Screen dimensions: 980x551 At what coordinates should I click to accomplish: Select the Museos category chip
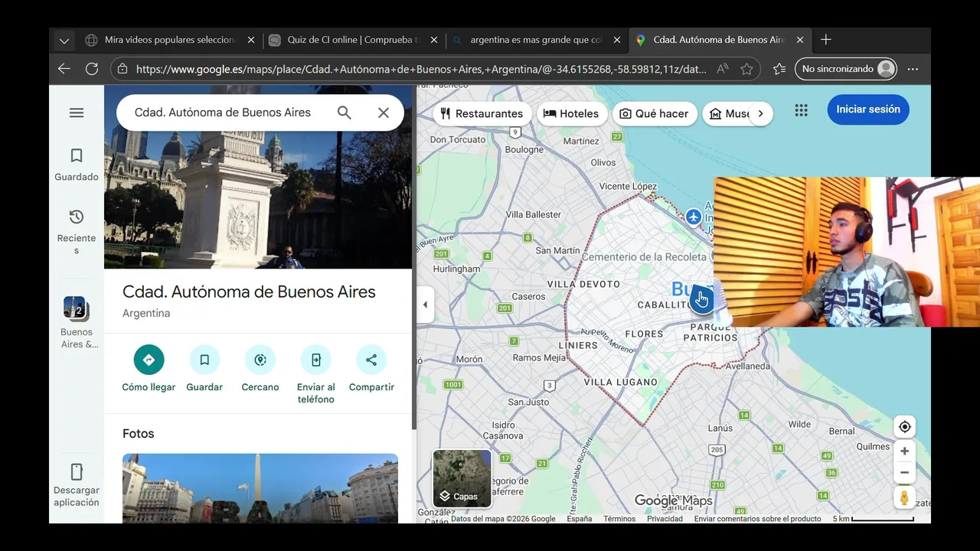(x=727, y=113)
